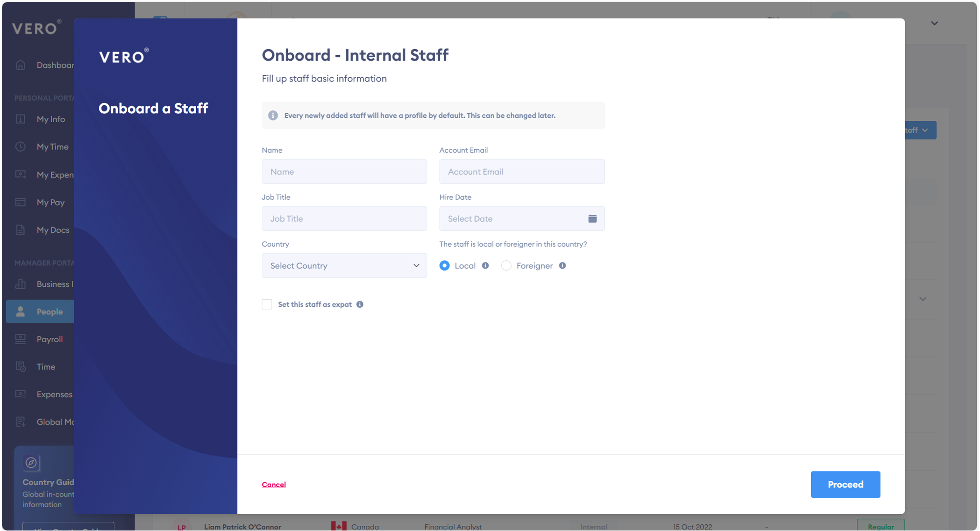Open the Select Country dropdown

[x=344, y=266]
